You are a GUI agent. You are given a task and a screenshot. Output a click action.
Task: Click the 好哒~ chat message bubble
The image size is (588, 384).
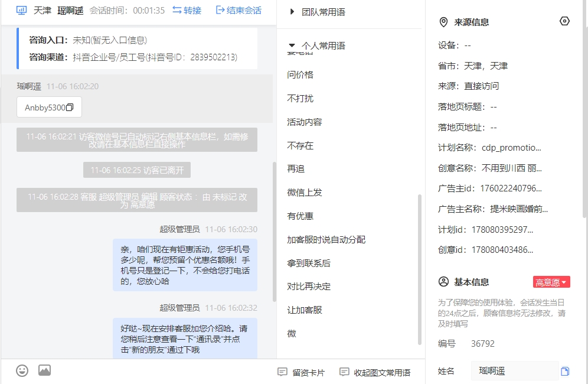click(x=185, y=339)
